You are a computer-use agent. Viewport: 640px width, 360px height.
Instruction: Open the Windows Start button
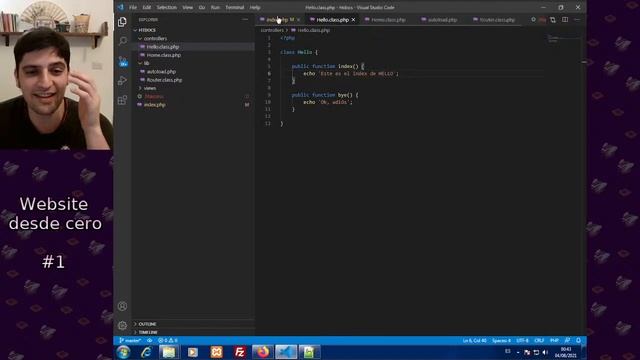[x=123, y=352]
